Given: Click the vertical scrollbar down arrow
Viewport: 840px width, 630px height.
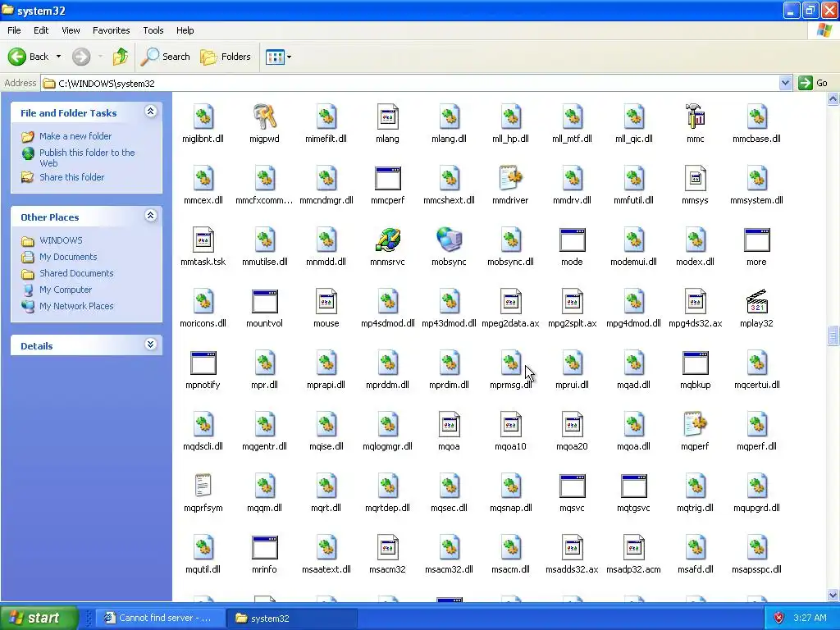Looking at the screenshot, I should pos(833,595).
